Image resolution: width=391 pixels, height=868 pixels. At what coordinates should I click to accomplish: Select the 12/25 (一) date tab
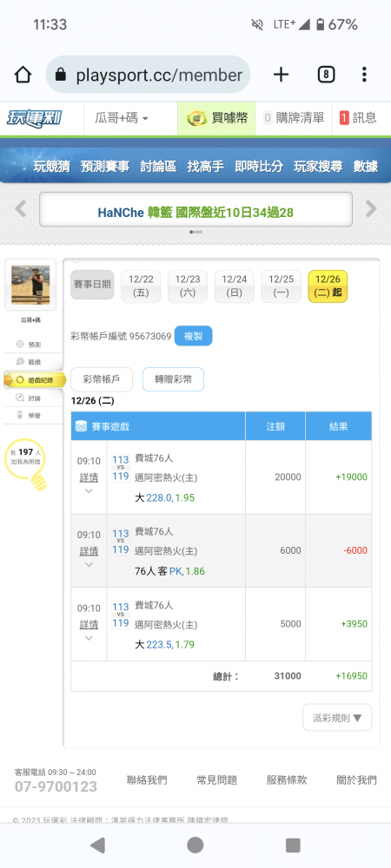[x=281, y=286]
